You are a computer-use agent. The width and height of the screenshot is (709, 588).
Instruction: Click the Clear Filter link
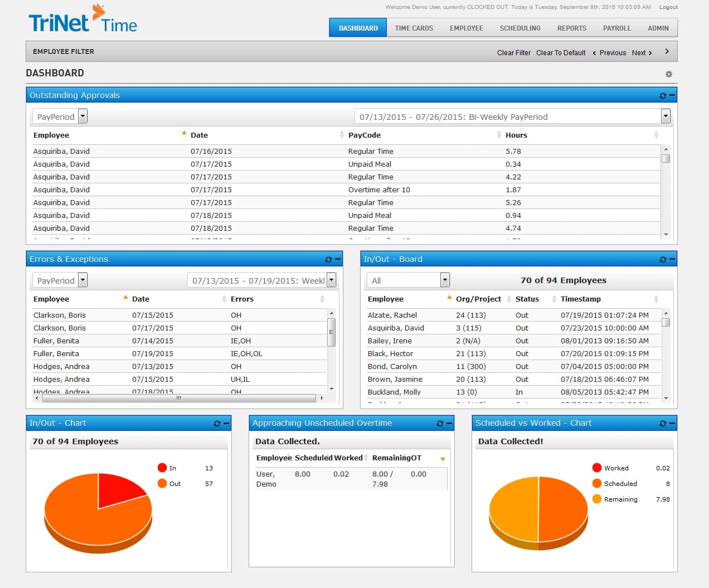pos(514,53)
